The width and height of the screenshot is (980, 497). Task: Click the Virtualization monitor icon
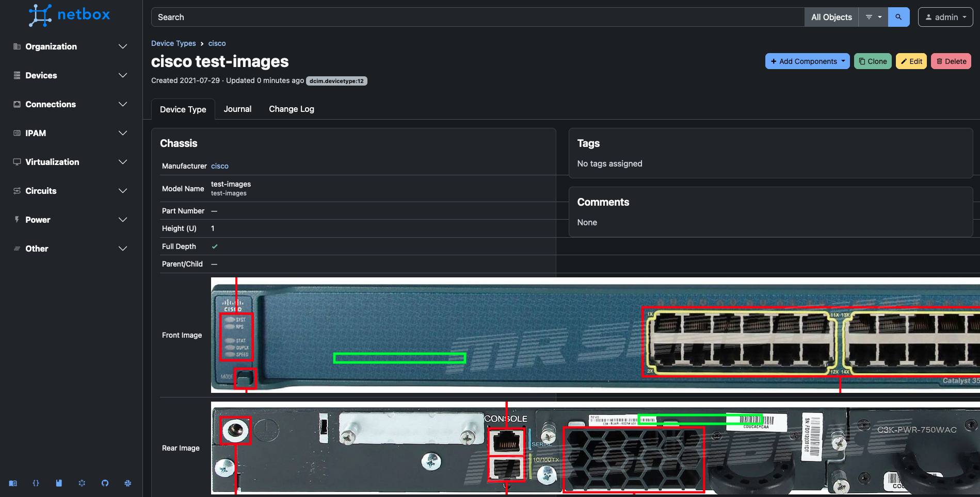click(17, 162)
